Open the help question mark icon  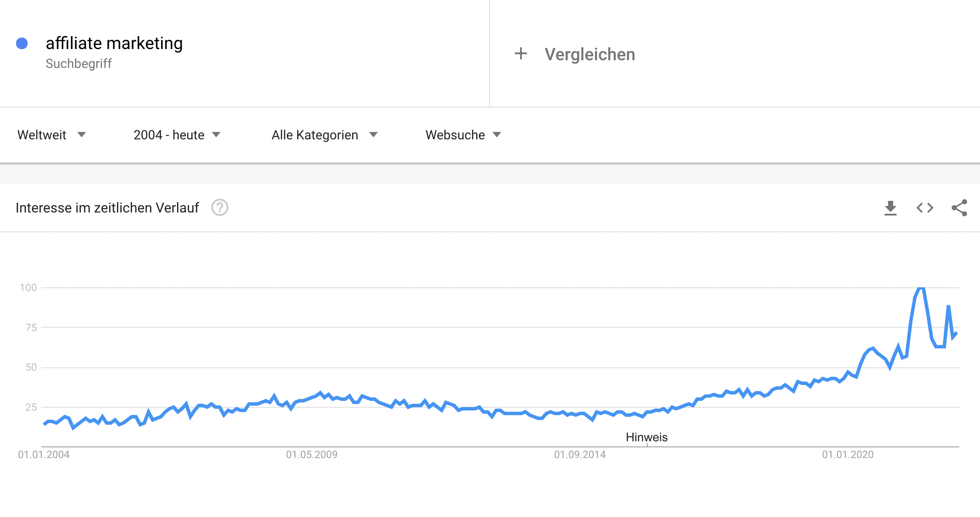pos(220,208)
